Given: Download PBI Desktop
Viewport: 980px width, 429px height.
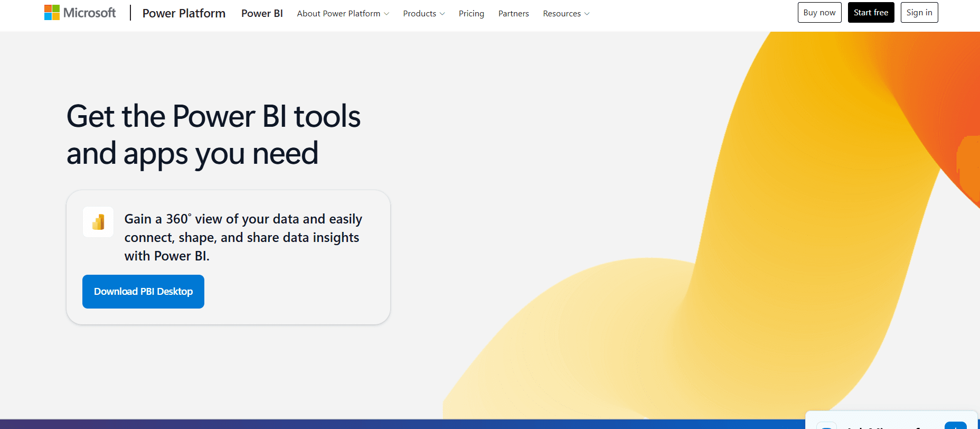Looking at the screenshot, I should point(143,292).
